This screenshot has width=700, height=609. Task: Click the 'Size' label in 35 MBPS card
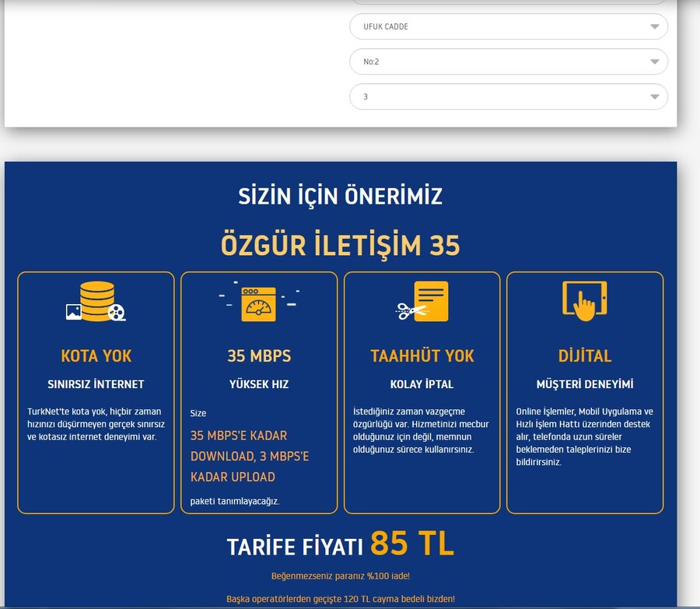pyautogui.click(x=198, y=413)
